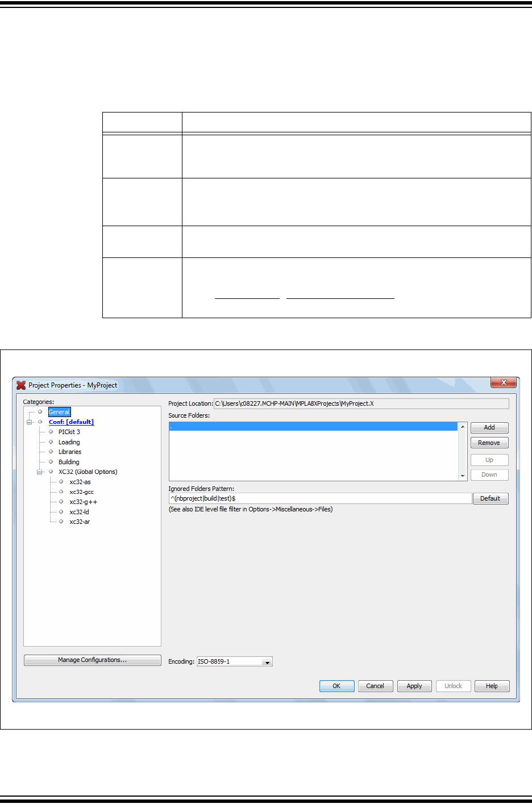The height and width of the screenshot is (812, 532).
Task: Confirm with the OK button
Action: 337,686
